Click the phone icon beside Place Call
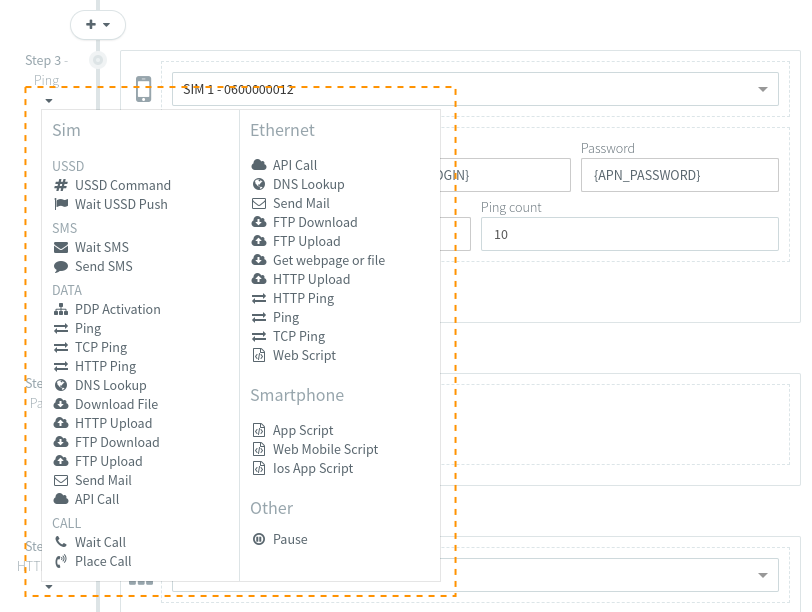812x612 pixels. (x=61, y=561)
